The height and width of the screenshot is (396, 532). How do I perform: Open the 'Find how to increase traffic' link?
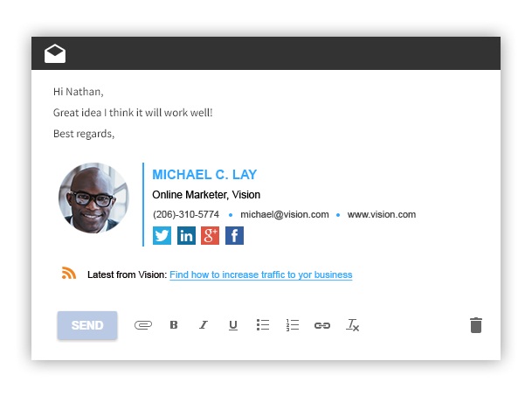(x=261, y=274)
